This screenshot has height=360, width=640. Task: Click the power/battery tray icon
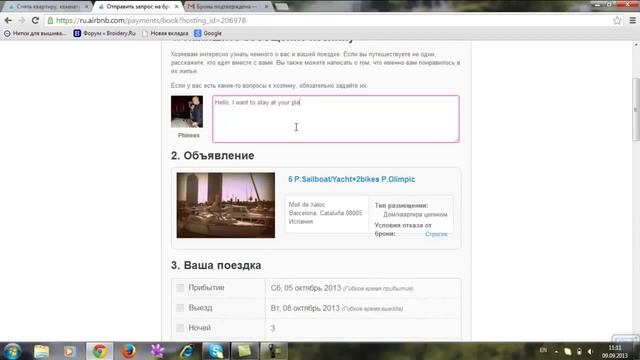(579, 351)
